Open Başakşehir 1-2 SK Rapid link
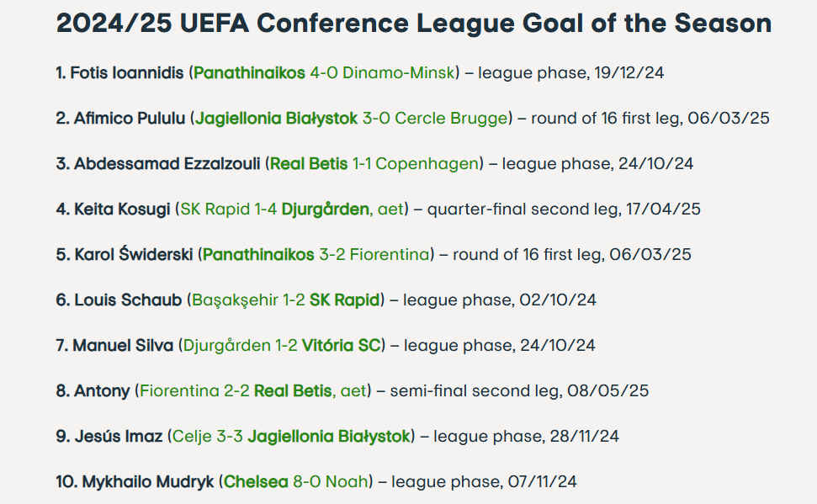 (x=286, y=300)
